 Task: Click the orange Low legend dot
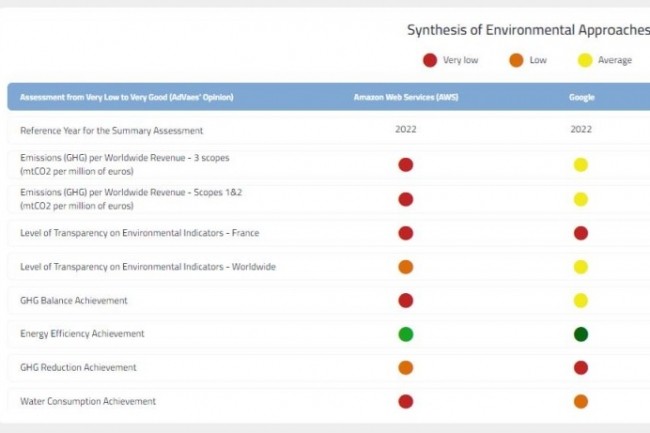click(x=516, y=60)
